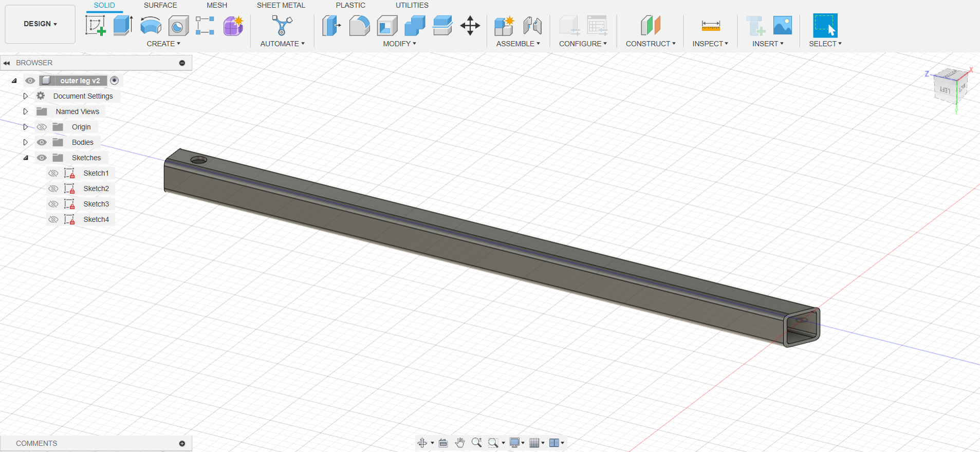Select the Hole tool

click(178, 26)
